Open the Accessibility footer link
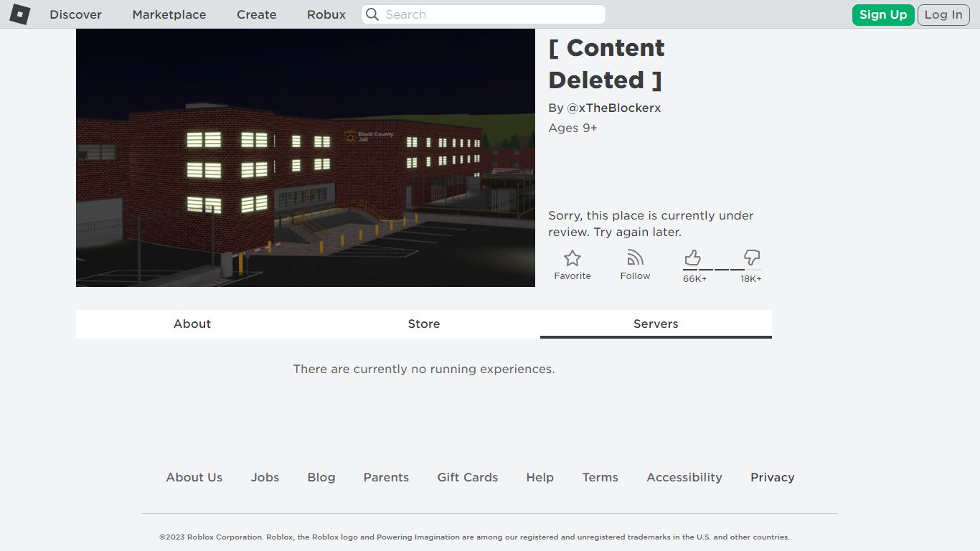Screen dimensions: 980x551 click(x=684, y=477)
